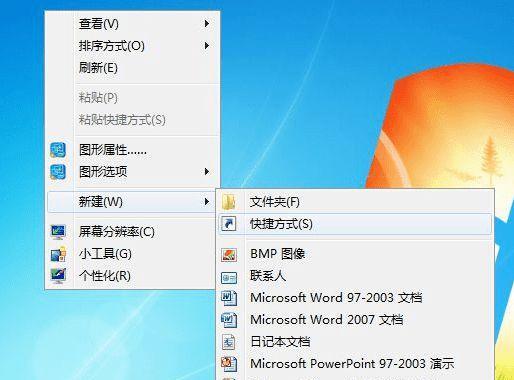
Task: Click the 小工具 gadgets icon
Action: point(58,254)
